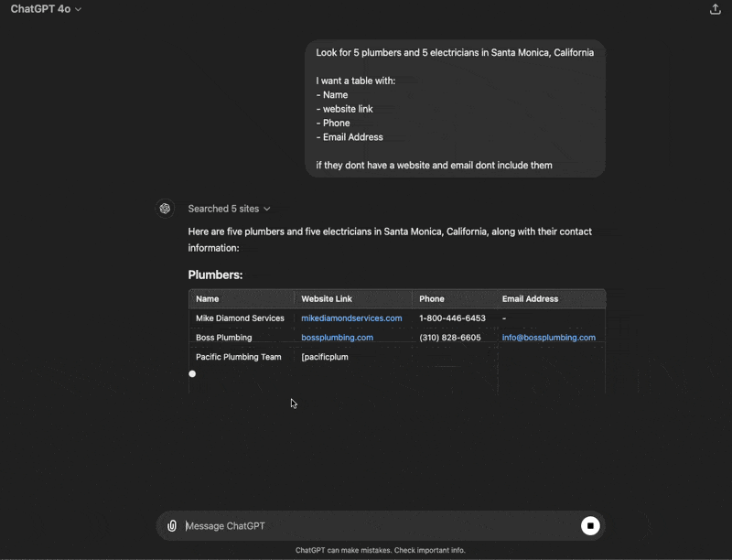Focus the Message ChatGPT input field
The image size is (732, 560).
pyautogui.click(x=381, y=526)
